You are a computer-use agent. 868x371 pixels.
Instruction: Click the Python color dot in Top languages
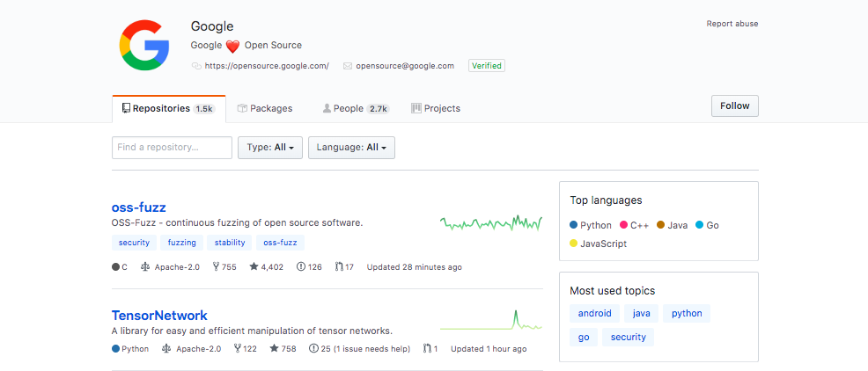573,225
